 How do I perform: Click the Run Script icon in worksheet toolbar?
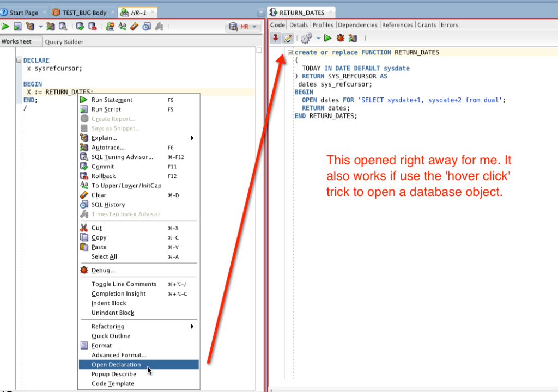tap(17, 26)
